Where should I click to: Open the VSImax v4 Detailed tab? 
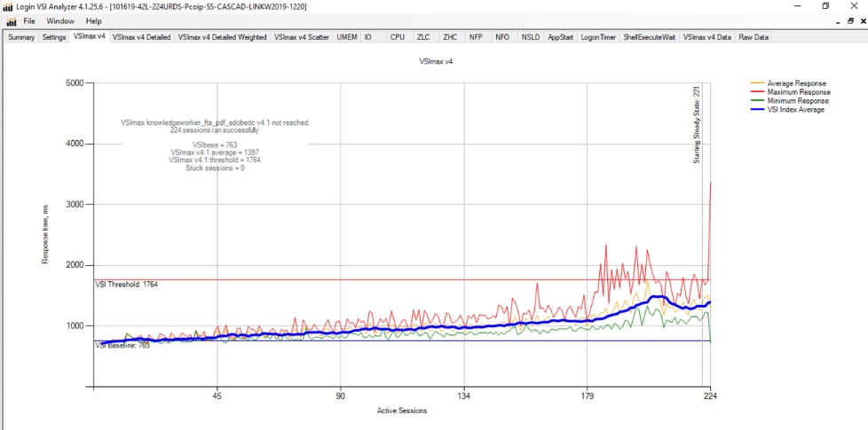click(x=141, y=37)
